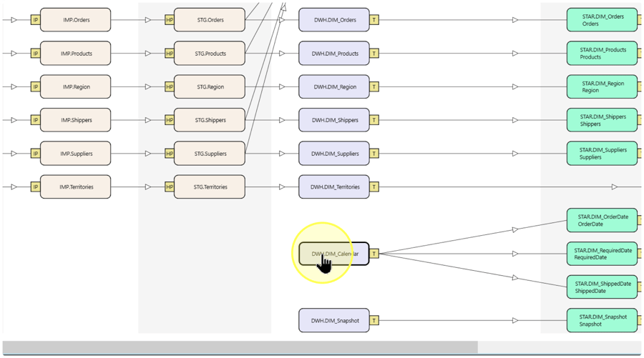Select the STG.Territories node
This screenshot has width=644, height=358.
coord(210,187)
